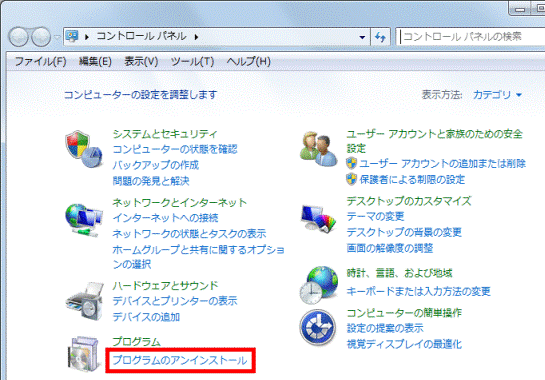
Task: Click the User Accounts people icon
Action: 318,149
